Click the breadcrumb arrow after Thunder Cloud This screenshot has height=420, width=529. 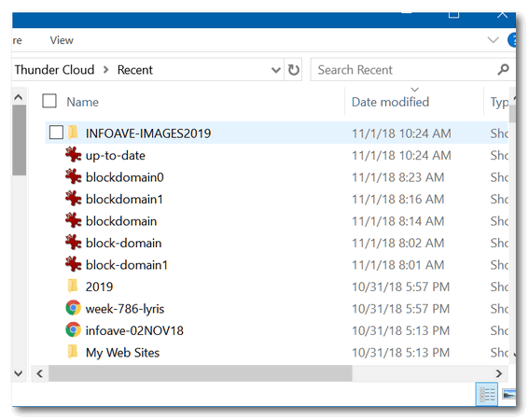[x=106, y=70]
